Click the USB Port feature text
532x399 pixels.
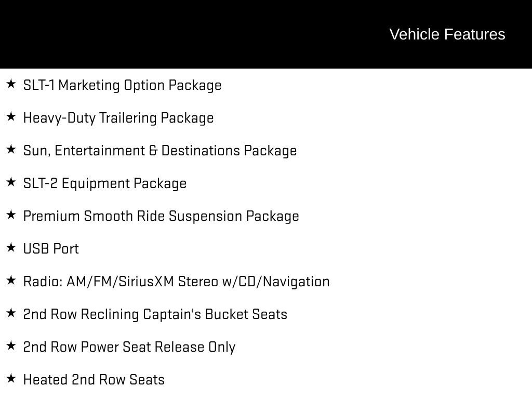[51, 249]
